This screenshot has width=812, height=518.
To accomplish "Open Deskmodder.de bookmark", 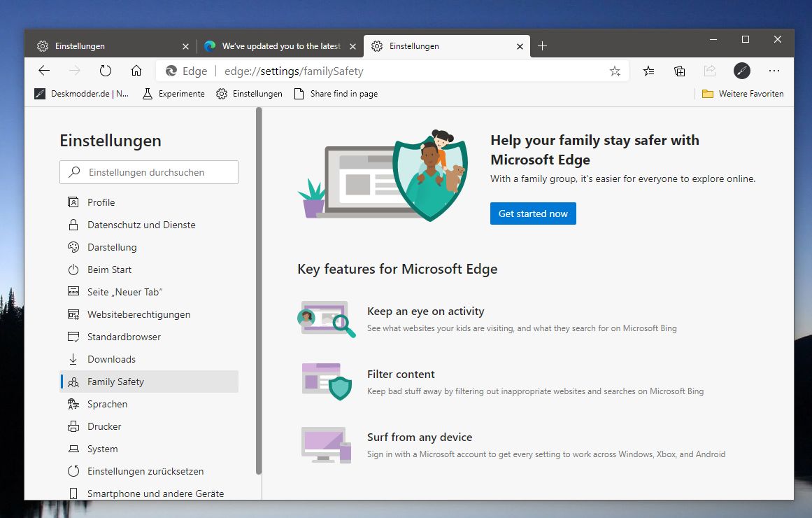I will pos(82,94).
